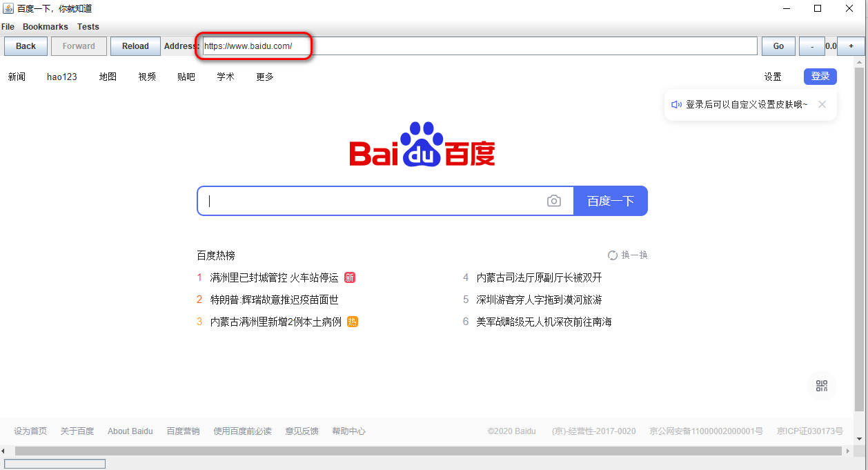Open the 地图 link

click(108, 77)
